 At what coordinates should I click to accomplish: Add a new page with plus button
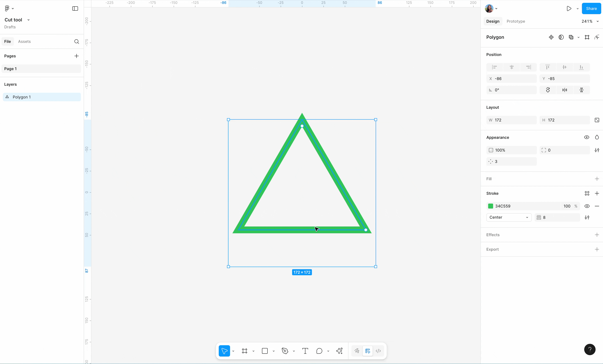pyautogui.click(x=77, y=56)
